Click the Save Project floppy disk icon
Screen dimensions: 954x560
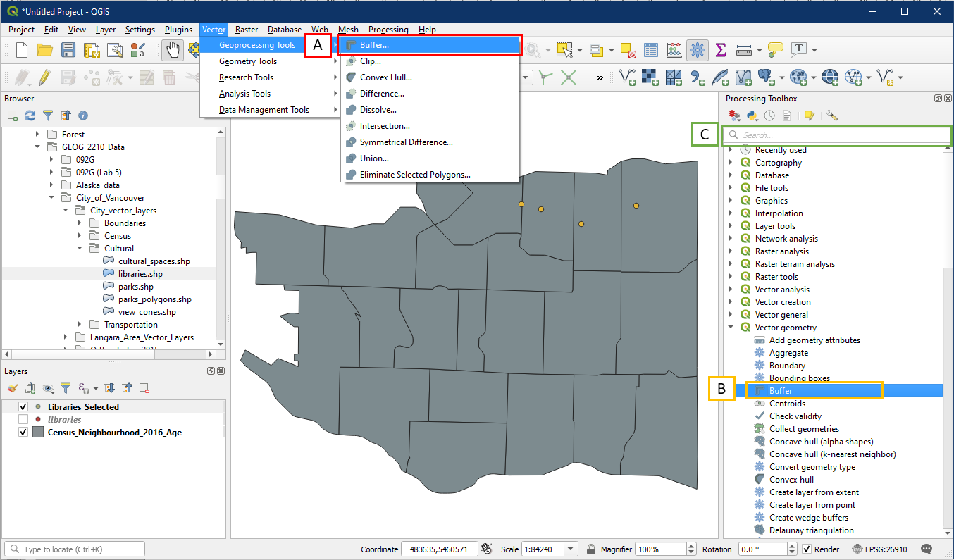click(x=68, y=50)
